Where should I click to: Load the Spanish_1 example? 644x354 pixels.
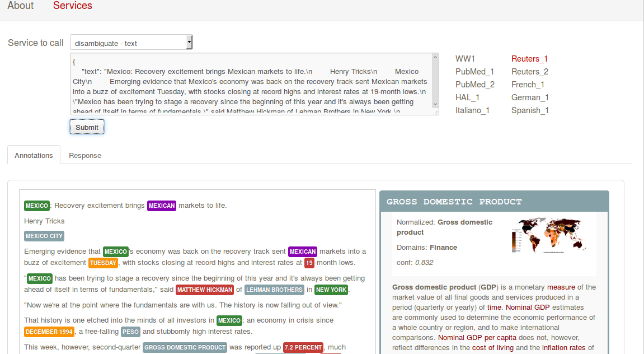point(530,110)
